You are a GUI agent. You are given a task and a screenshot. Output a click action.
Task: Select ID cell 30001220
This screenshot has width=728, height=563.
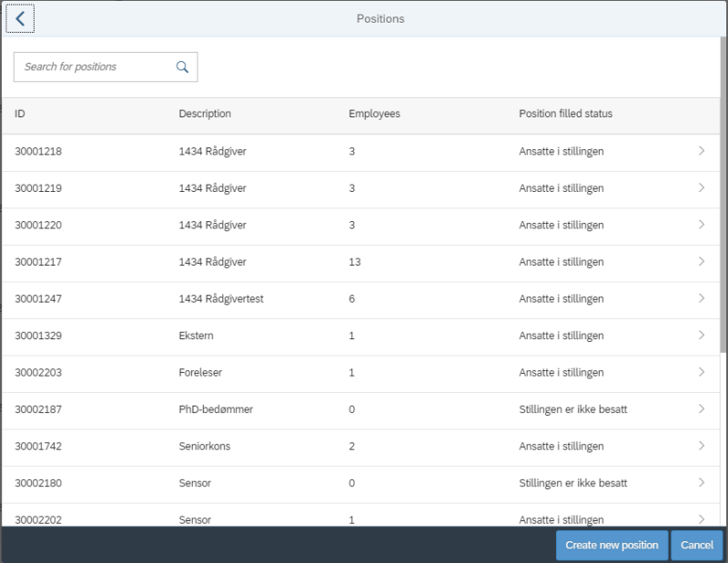tap(38, 225)
